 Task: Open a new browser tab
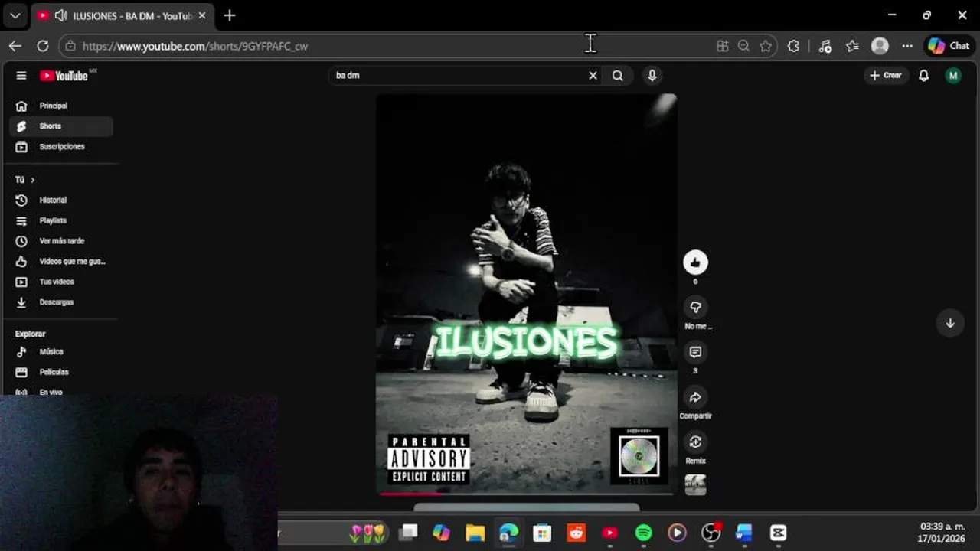[230, 15]
